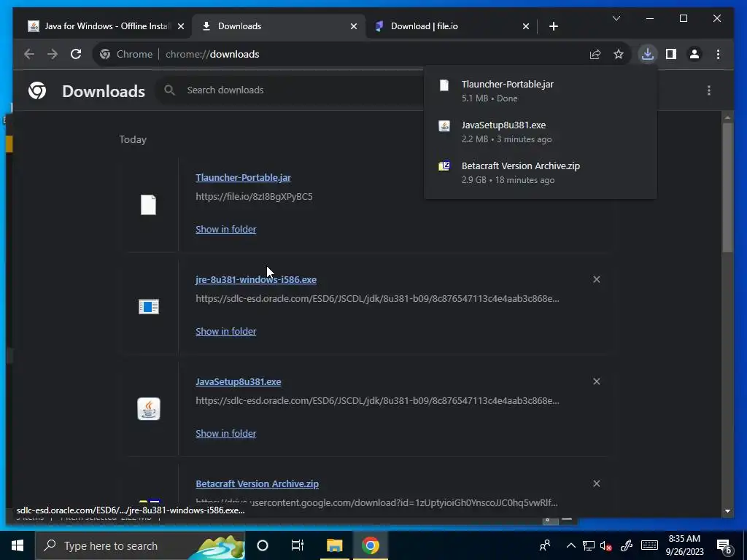Remove Betacraft Version Archive.zip from the list
The image size is (747, 560).
tap(597, 483)
